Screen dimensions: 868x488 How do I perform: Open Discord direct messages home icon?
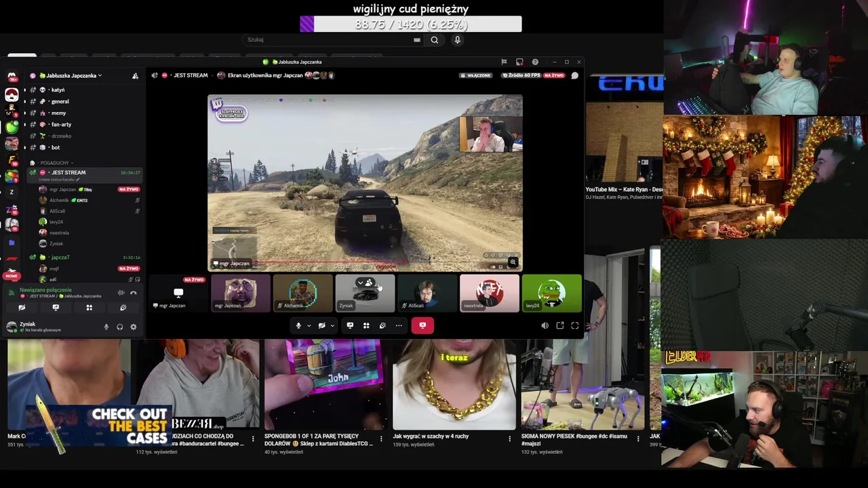[x=12, y=76]
